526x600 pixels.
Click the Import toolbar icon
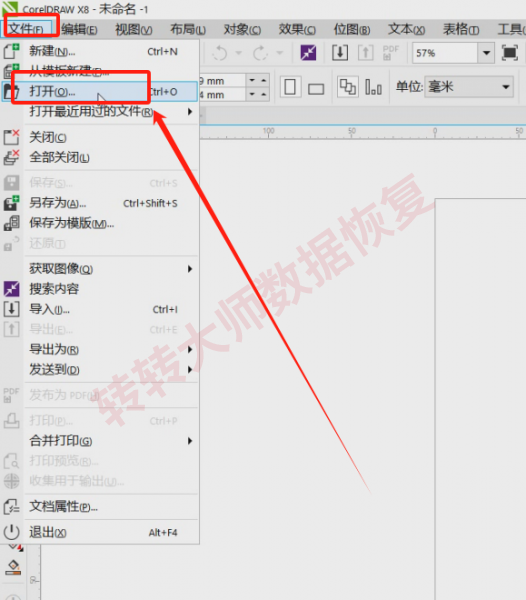tap(340, 53)
